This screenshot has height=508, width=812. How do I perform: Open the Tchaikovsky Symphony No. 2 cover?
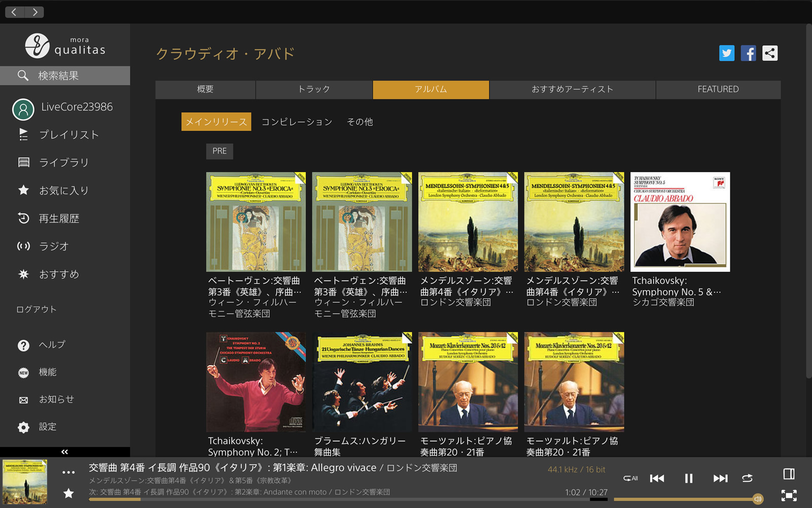[256, 382]
